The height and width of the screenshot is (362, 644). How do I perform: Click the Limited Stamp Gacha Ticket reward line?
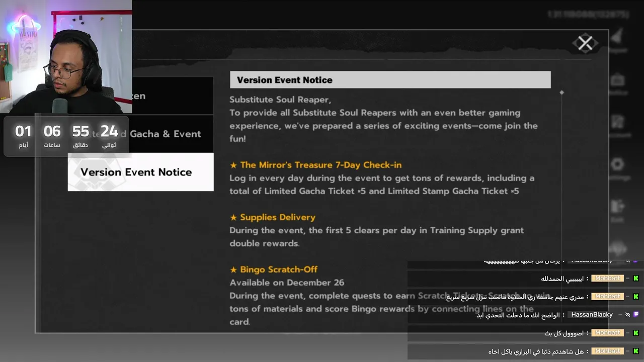pos(374,191)
